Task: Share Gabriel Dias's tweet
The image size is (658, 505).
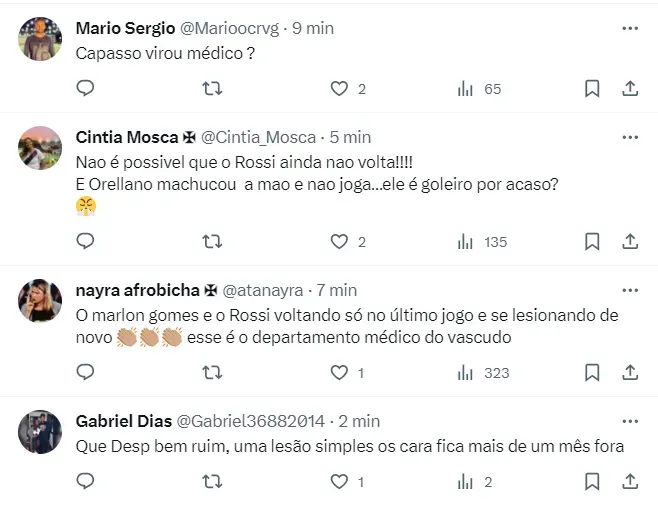Action: (630, 481)
